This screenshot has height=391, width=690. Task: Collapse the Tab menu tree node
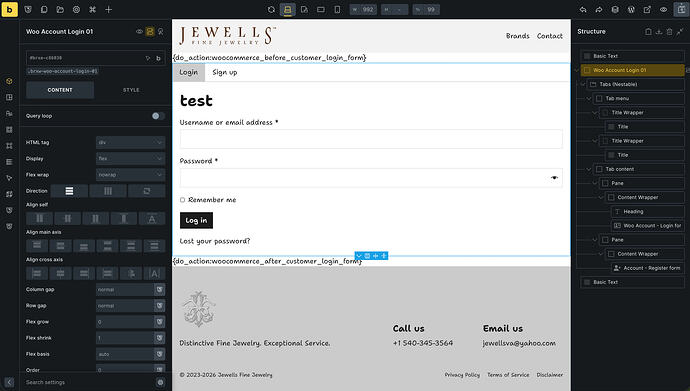coord(589,99)
